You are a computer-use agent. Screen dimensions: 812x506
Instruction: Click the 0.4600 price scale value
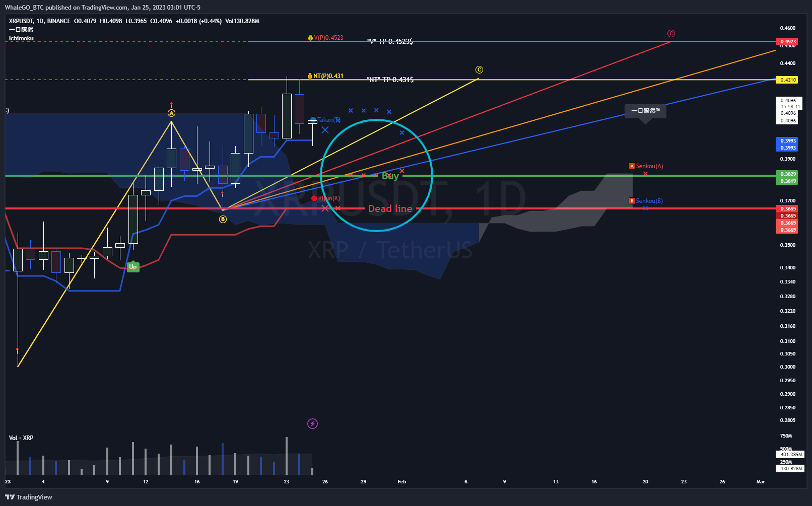(788, 28)
